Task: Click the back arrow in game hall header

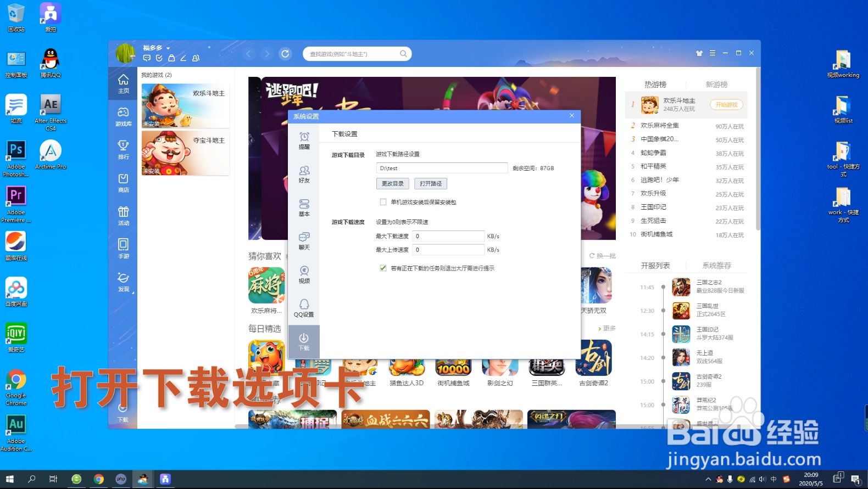Action: pyautogui.click(x=249, y=54)
